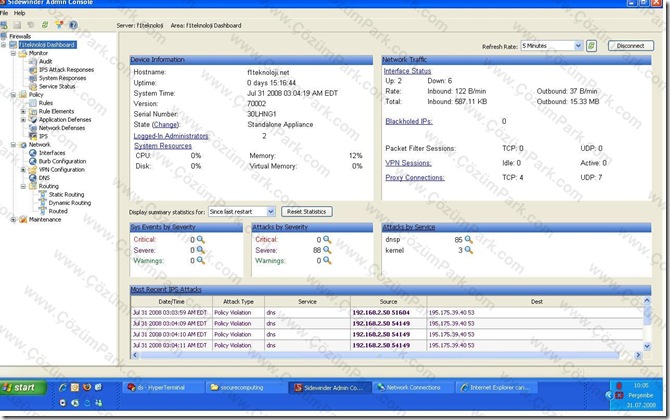Image resolution: width=670 pixels, height=420 pixels.
Task: Click the green refresh-now icon beside Refresh Rate
Action: (x=591, y=46)
